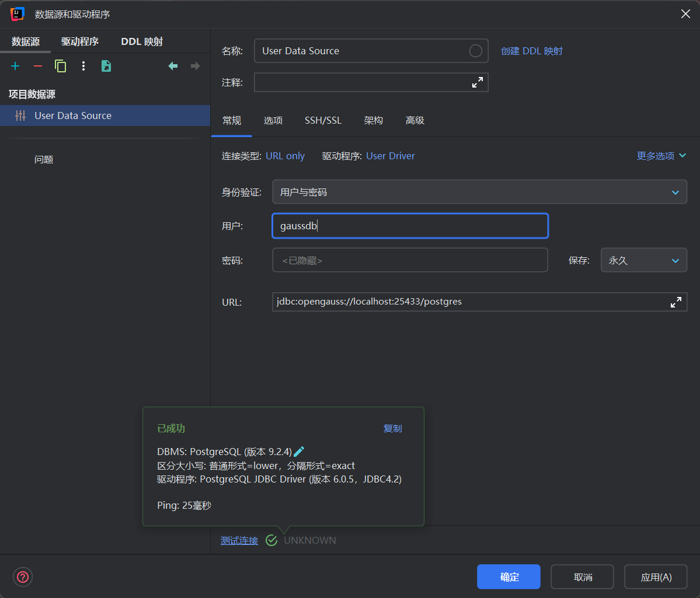Click the 项目数据源 heading
The height and width of the screenshot is (598, 700).
pos(32,94)
